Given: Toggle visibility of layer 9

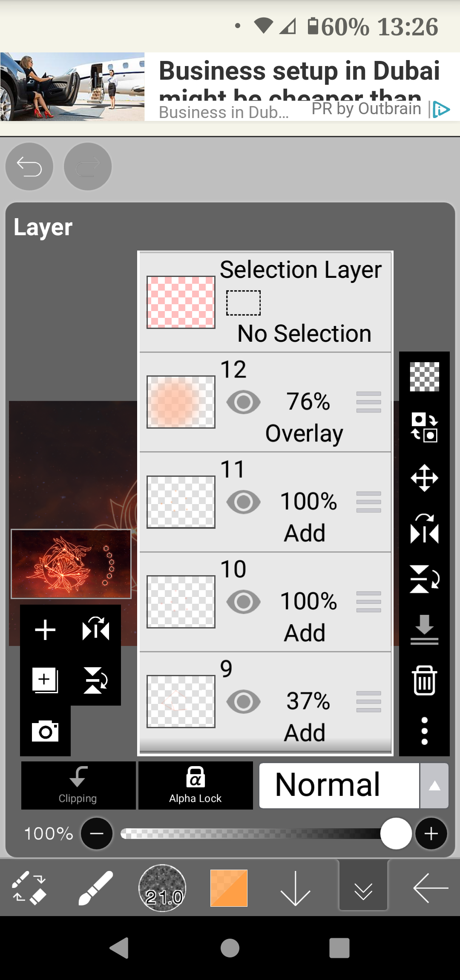Looking at the screenshot, I should pos(244,702).
